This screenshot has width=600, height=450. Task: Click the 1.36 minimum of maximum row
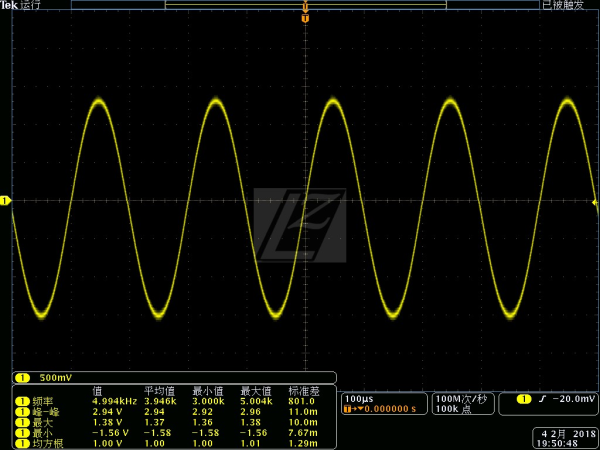point(202,422)
